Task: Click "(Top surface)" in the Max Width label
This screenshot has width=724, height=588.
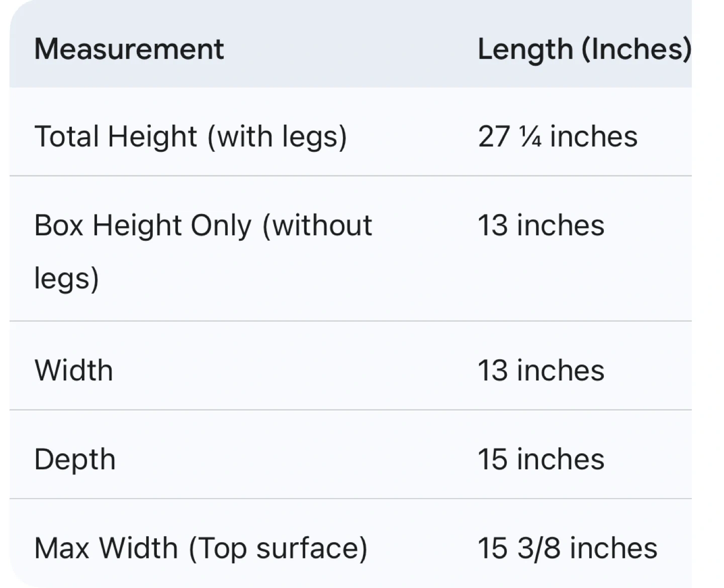Action: (x=278, y=548)
